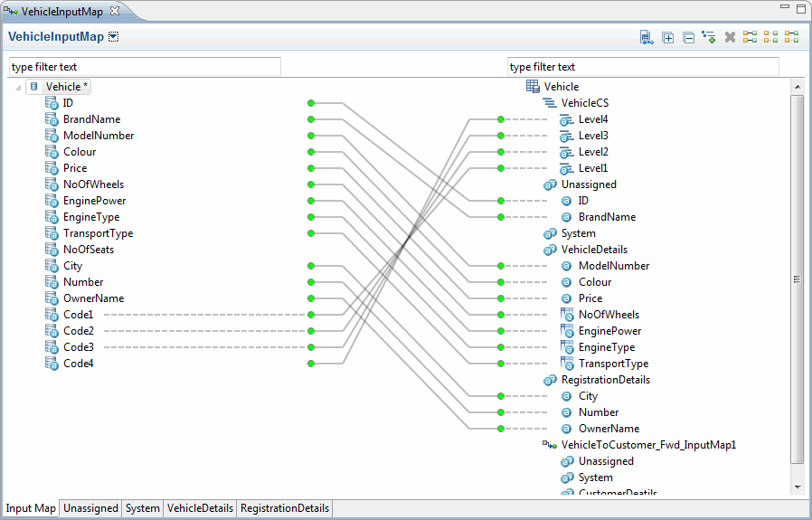Image resolution: width=812 pixels, height=520 pixels.
Task: Click the dotted links filter icon
Action: [x=770, y=37]
